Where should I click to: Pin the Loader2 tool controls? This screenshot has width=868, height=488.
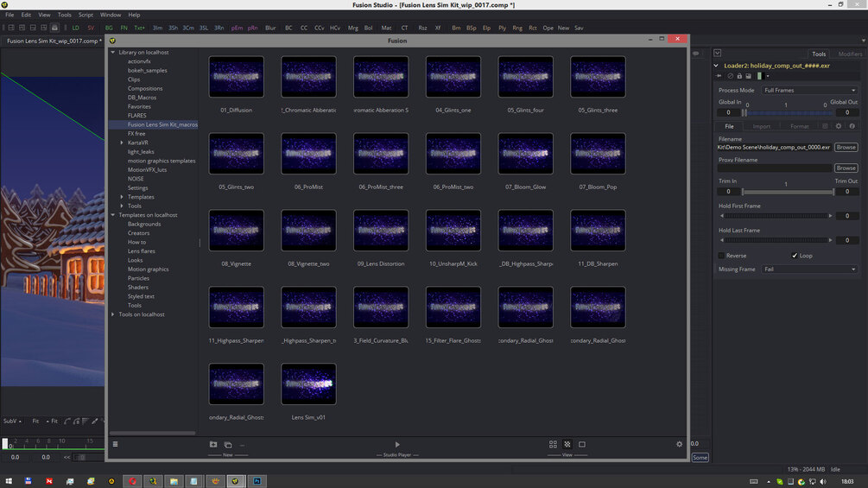tap(719, 76)
